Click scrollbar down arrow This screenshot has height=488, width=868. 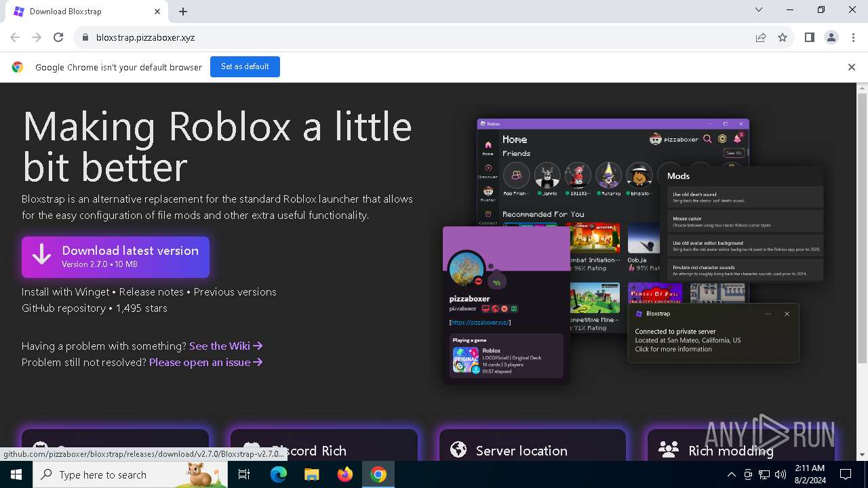click(x=862, y=455)
